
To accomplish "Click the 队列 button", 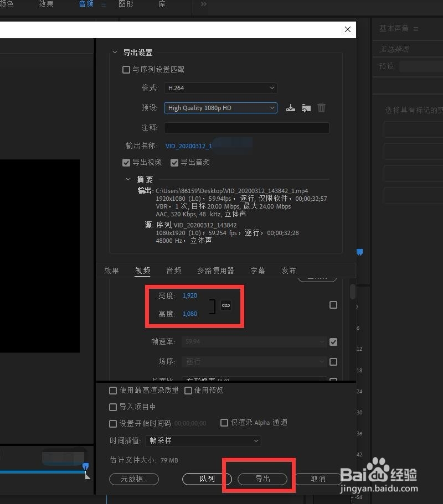I will pos(207,479).
